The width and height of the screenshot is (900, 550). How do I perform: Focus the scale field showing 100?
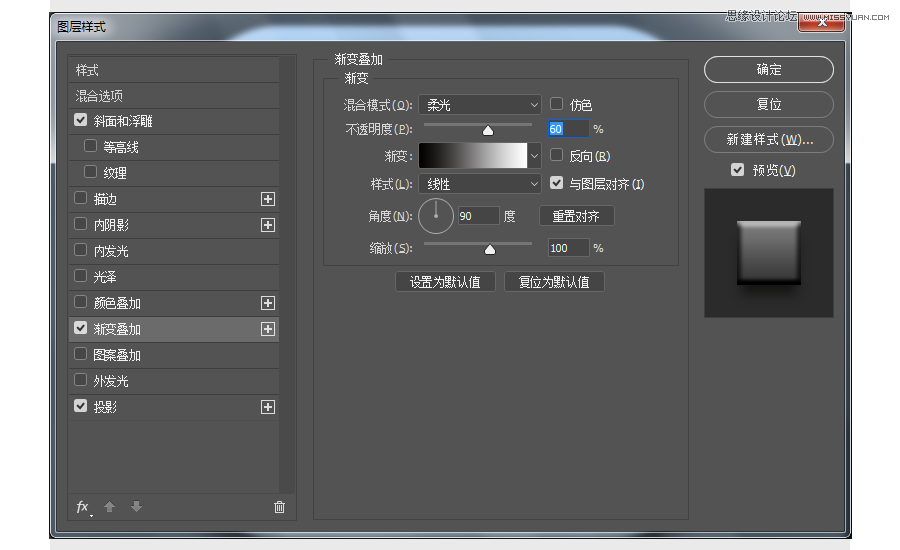point(568,248)
